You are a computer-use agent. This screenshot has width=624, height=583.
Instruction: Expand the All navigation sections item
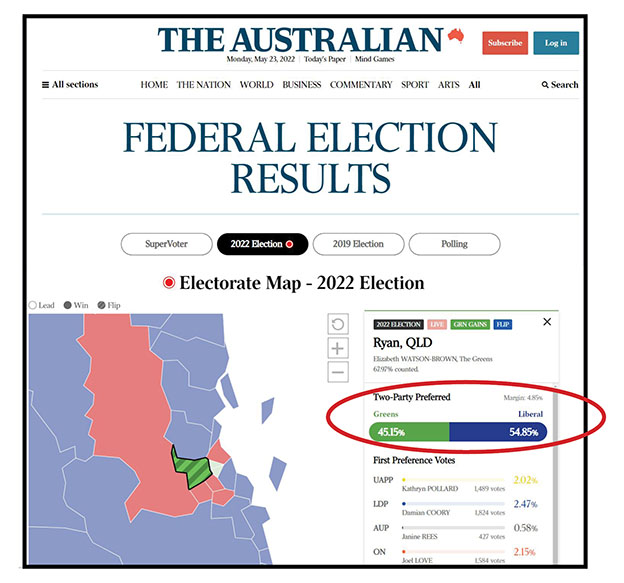click(x=474, y=85)
